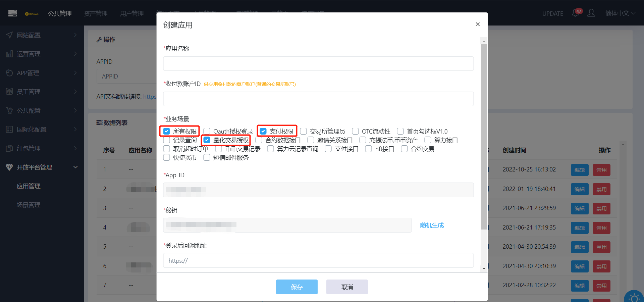Check the 算力云记录查询 checkbox

click(271, 149)
